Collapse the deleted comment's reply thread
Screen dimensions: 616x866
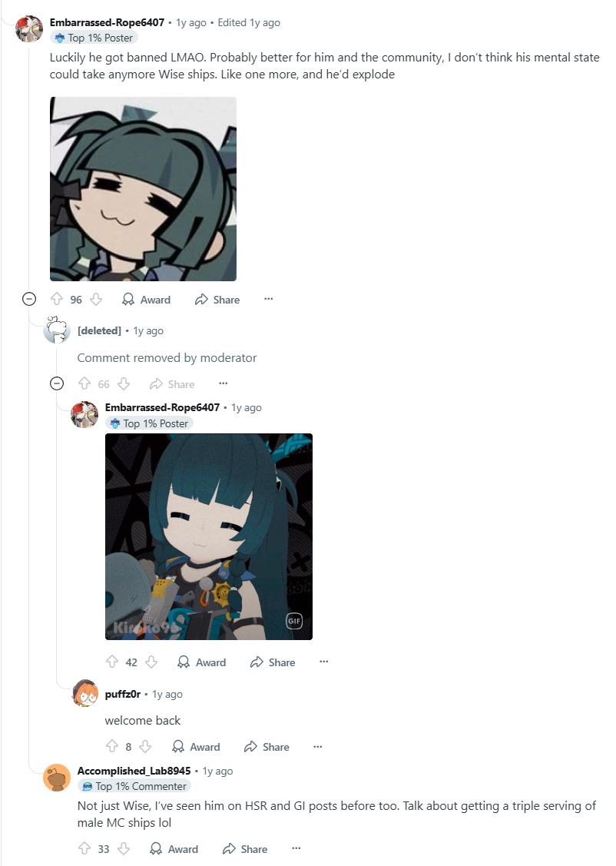point(57,383)
